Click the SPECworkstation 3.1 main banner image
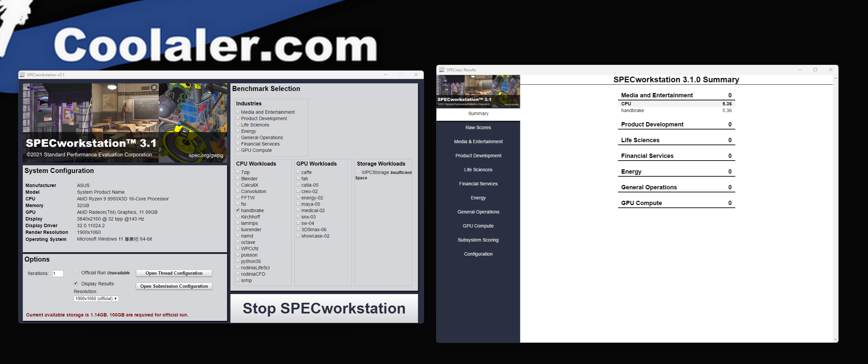This screenshot has width=868, height=364. (125, 123)
